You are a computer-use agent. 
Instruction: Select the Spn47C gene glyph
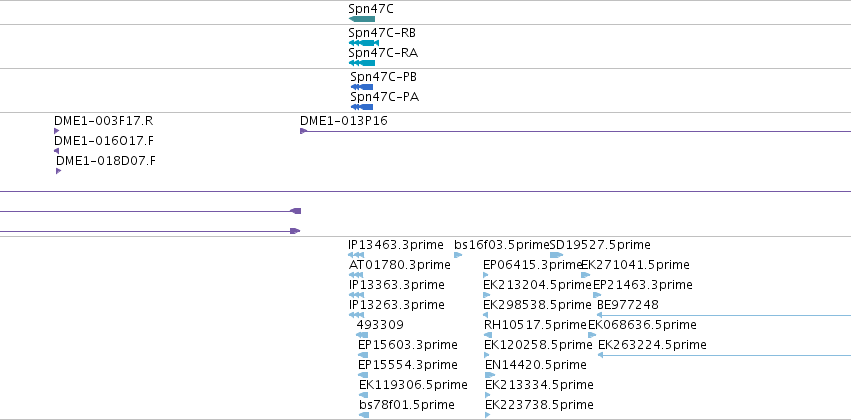pyautogui.click(x=361, y=19)
